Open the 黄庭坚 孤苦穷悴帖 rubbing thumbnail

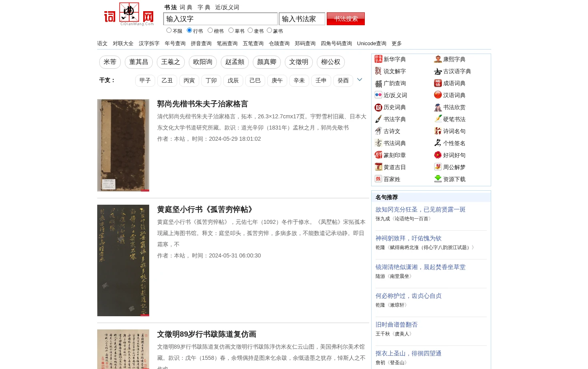(123, 261)
